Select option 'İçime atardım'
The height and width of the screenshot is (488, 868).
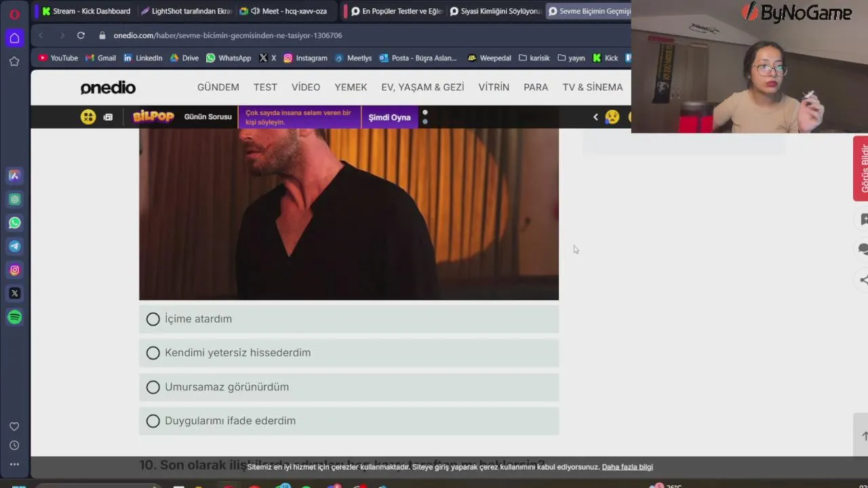[x=349, y=319]
